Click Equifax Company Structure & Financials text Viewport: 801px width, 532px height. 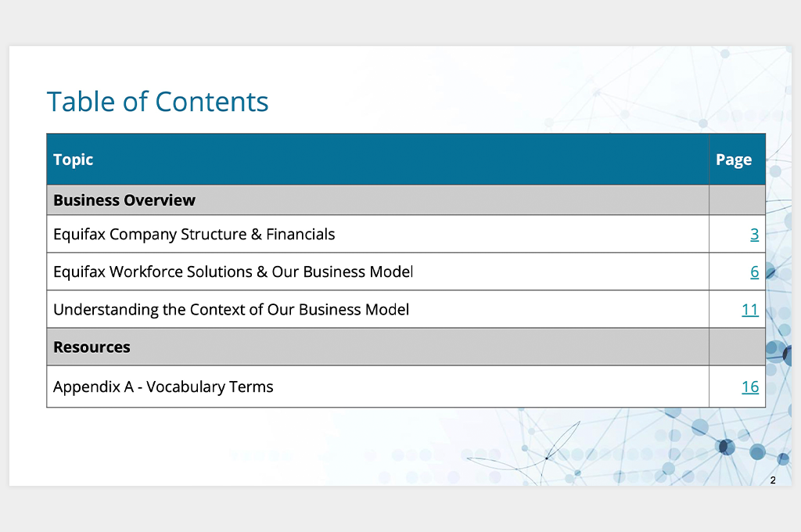point(194,235)
